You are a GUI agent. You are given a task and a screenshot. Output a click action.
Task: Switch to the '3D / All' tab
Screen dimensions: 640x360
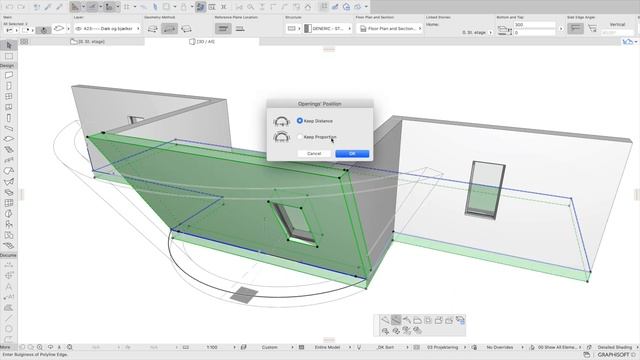click(202, 42)
